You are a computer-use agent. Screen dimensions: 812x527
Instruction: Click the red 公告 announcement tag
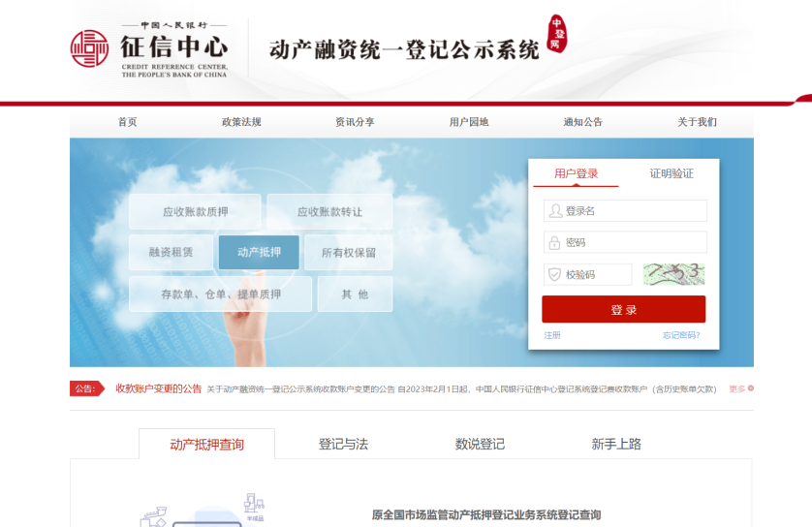(85, 388)
